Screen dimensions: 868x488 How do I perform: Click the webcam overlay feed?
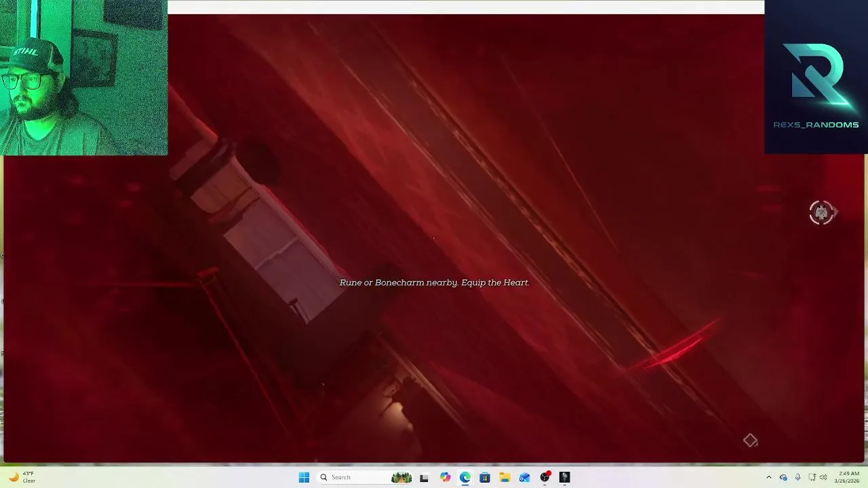click(x=83, y=77)
